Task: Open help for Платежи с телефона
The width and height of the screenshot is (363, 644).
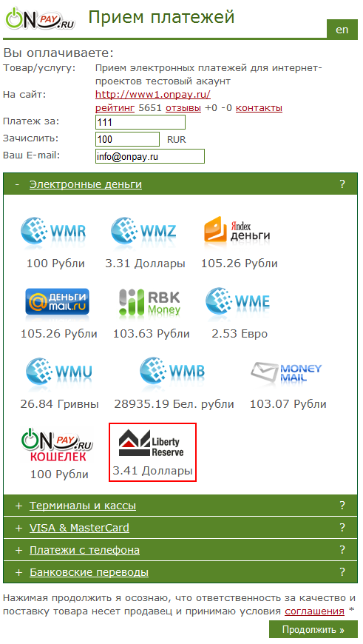Action: (342, 550)
